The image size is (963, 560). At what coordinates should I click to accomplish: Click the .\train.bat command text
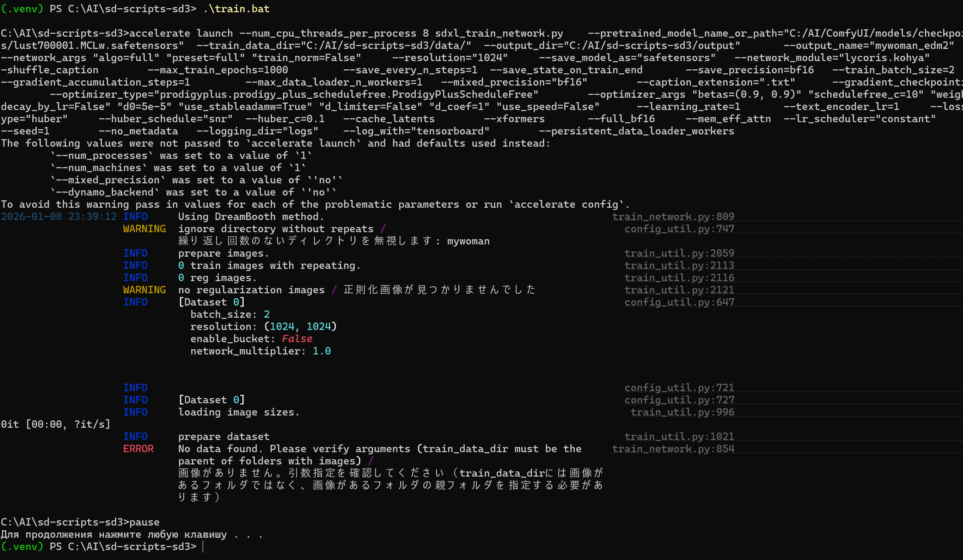pyautogui.click(x=236, y=9)
